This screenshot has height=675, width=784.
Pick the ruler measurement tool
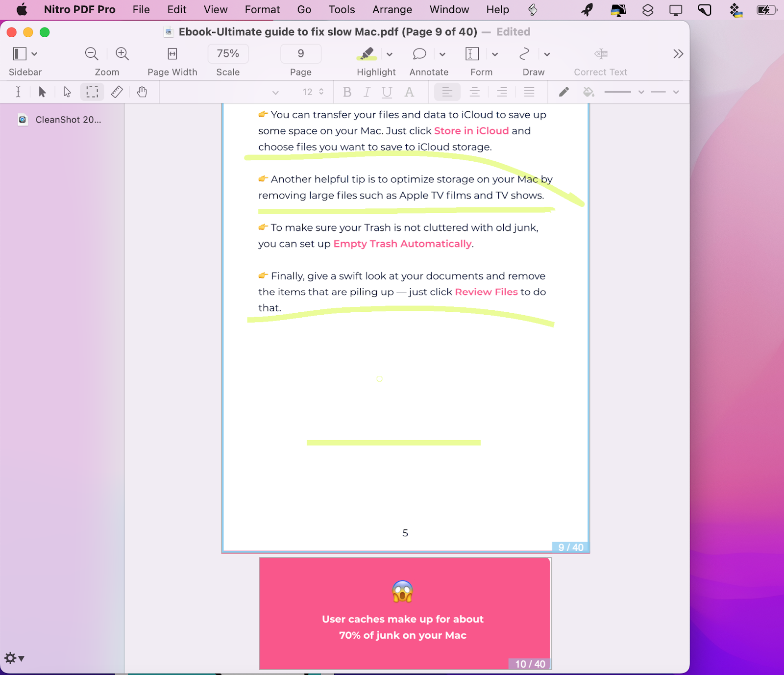click(117, 92)
